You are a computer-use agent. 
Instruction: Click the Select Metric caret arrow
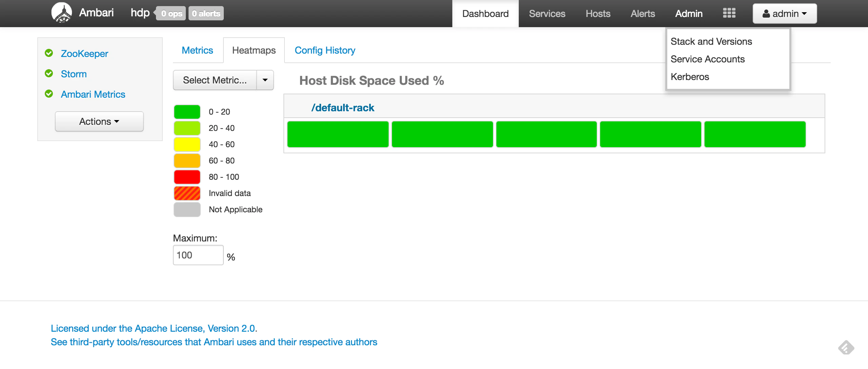[x=265, y=80]
